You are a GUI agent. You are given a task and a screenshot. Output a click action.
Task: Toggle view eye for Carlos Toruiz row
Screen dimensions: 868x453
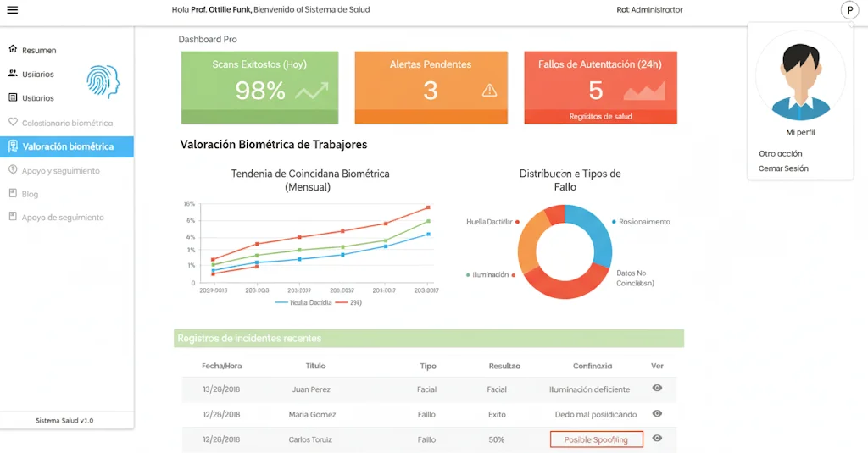(657, 438)
